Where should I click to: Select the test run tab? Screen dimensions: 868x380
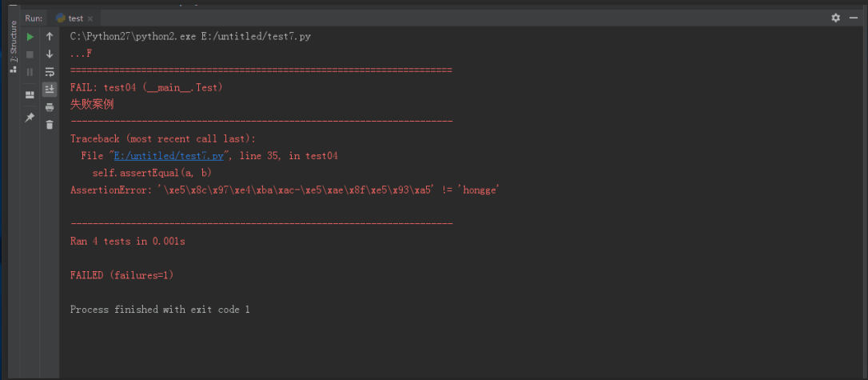click(x=75, y=18)
